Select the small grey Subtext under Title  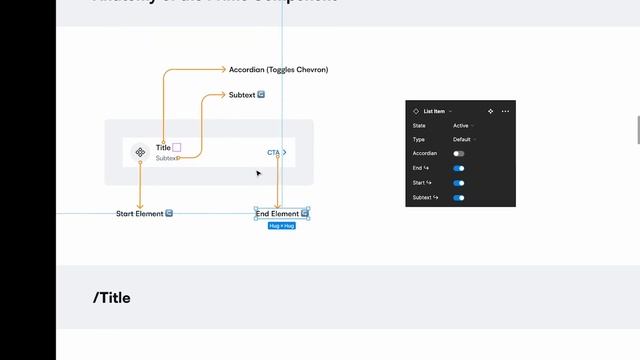[x=166, y=158]
